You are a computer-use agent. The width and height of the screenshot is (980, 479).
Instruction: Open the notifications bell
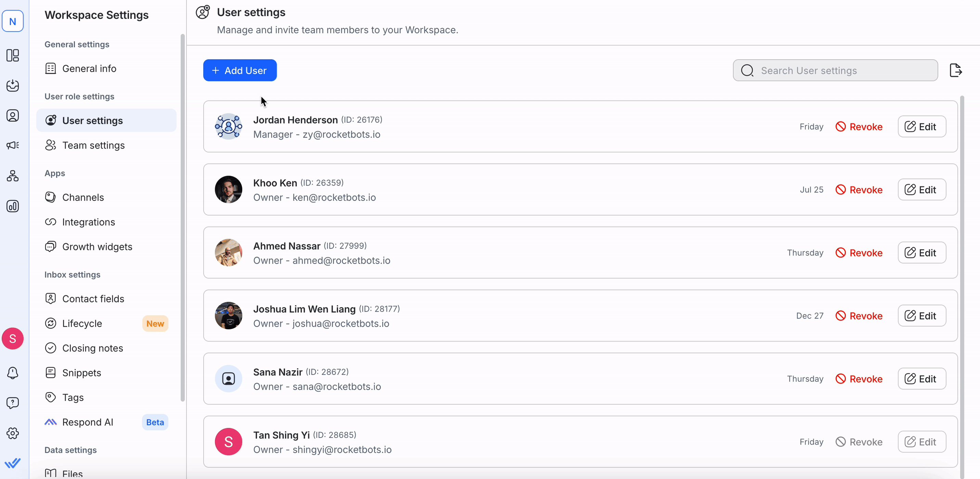click(13, 373)
